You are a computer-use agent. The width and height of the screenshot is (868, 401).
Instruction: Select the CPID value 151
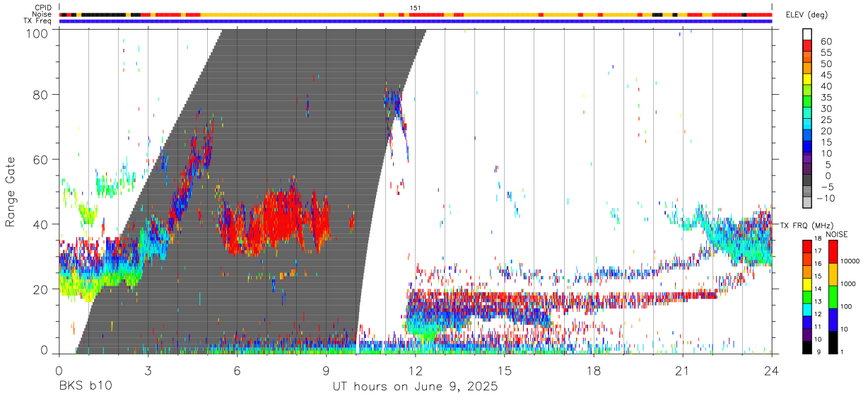click(416, 8)
